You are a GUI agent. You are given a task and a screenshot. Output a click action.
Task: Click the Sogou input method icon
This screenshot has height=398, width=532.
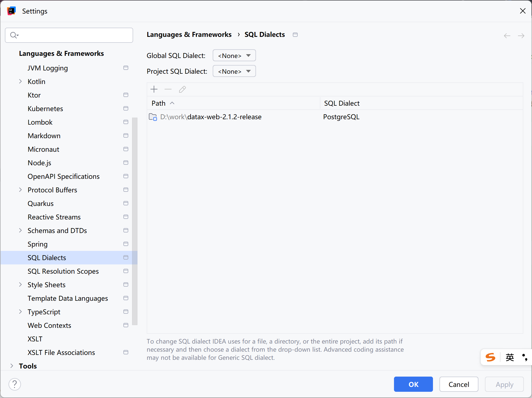490,357
